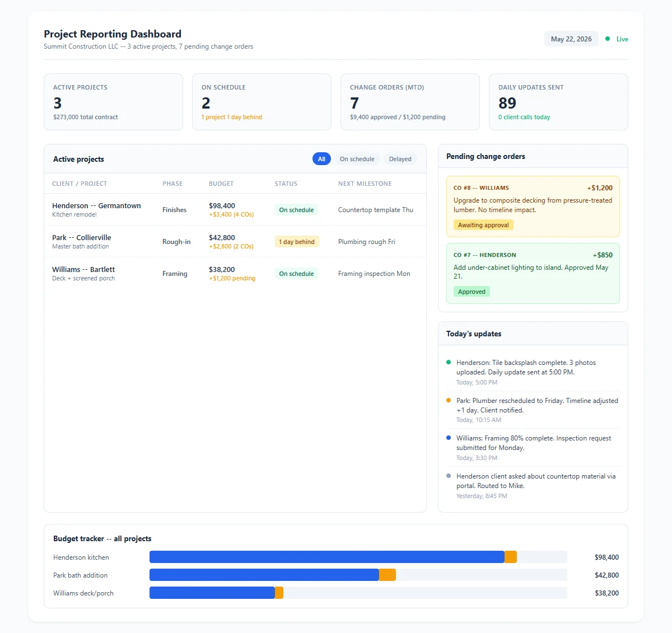Open the Park plumber rescheduled update

tap(533, 410)
